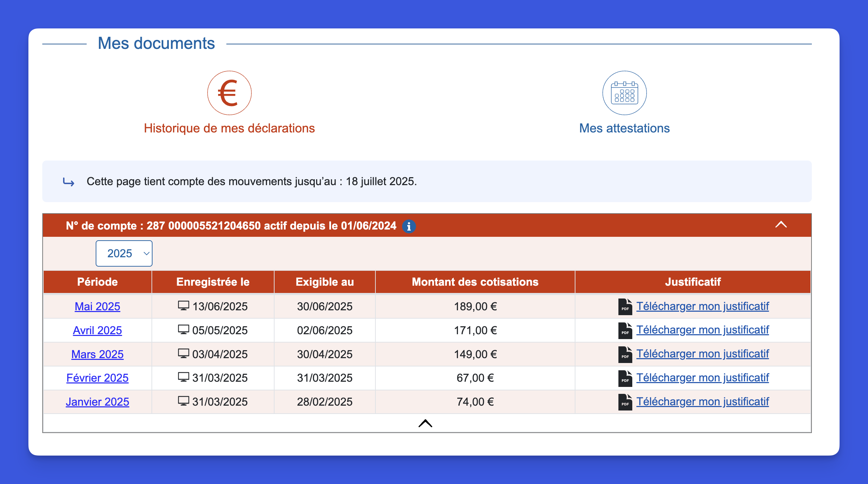
Task: Click the 30/04/2025 due date cell
Action: click(325, 354)
